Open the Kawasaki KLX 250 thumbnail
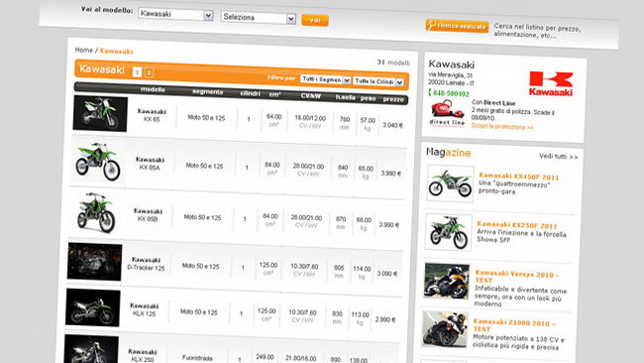 (91, 349)
